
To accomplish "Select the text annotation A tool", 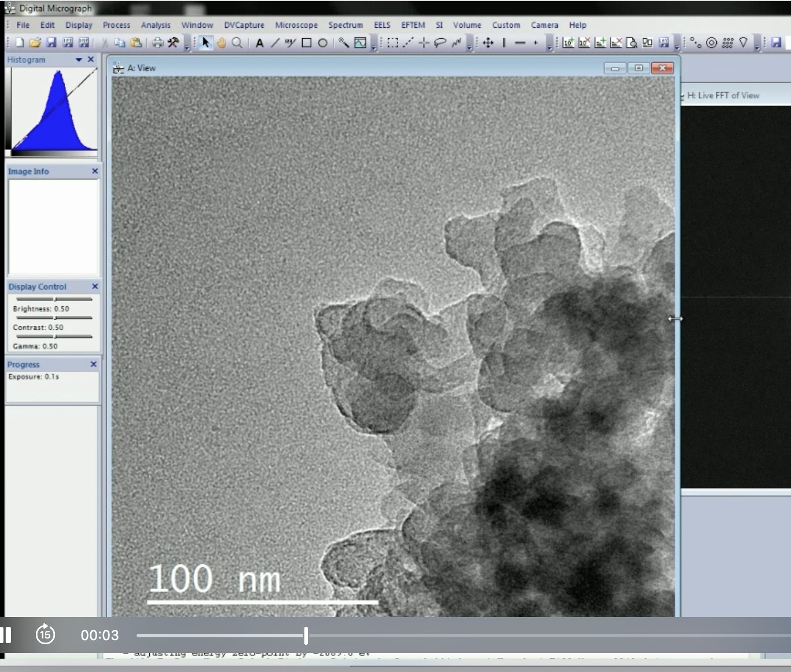I will [x=259, y=43].
